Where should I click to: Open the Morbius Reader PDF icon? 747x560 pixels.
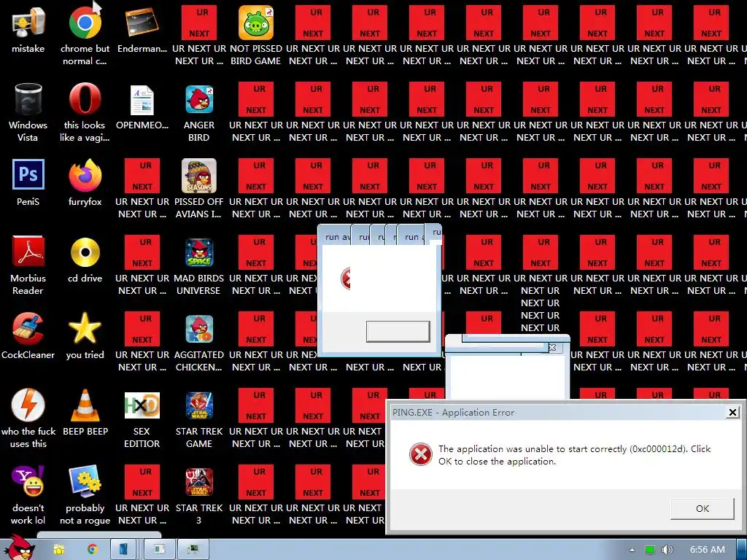(28, 251)
